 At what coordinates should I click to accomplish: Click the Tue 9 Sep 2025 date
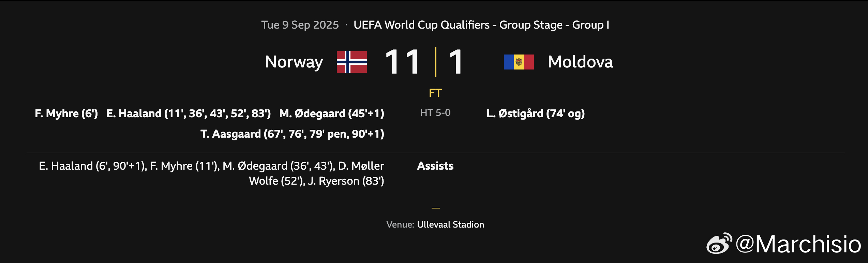300,25
